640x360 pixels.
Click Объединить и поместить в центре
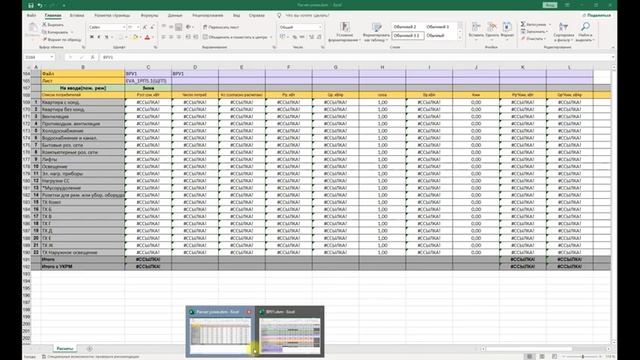pyautogui.click(x=235, y=37)
